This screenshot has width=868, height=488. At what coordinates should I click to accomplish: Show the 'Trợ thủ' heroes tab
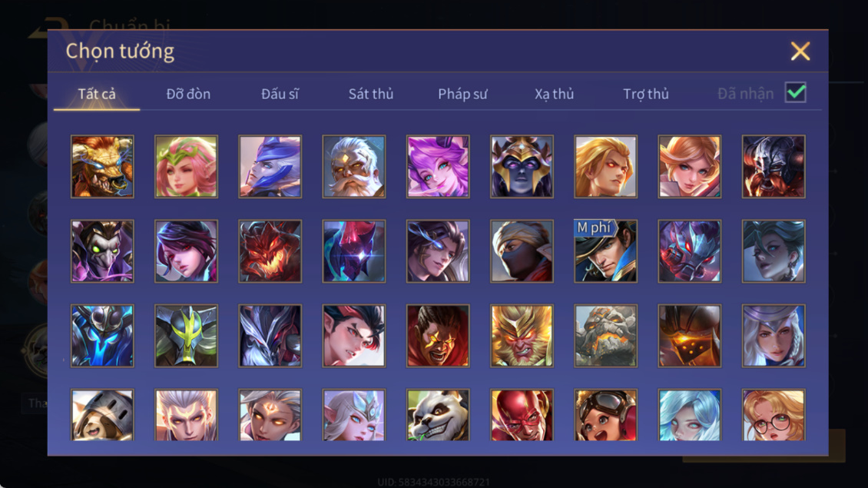pyautogui.click(x=645, y=94)
